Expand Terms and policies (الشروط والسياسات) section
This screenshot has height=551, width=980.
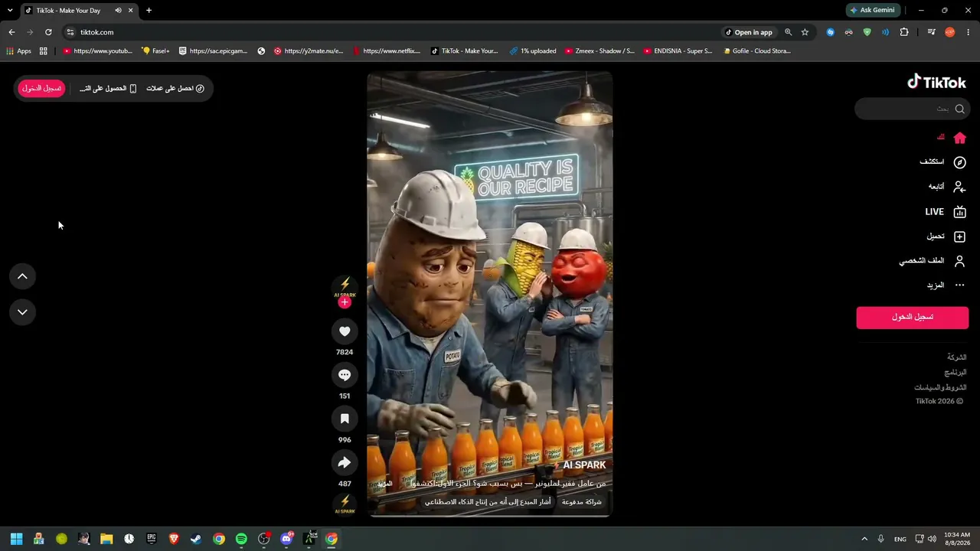coord(940,387)
